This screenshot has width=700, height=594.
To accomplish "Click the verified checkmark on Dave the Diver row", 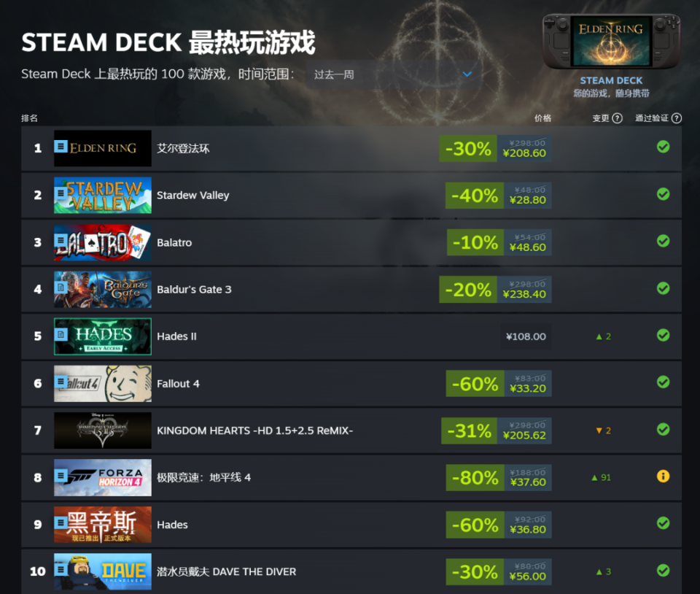I will 663,571.
